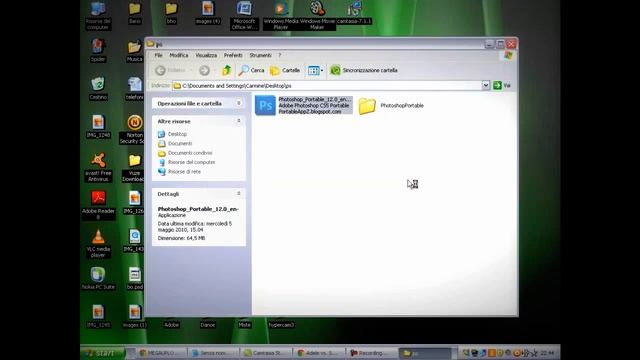
Task: Select Microsoft Office W... desktop icon
Action: pos(244,16)
